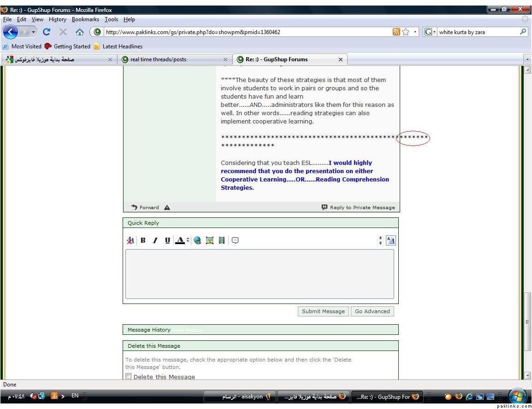Click the Go Advanced button
532x409 pixels.
coord(372,311)
